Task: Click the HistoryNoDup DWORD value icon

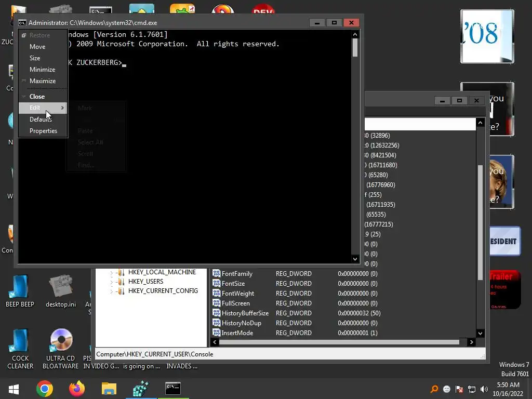Action: 217,323
